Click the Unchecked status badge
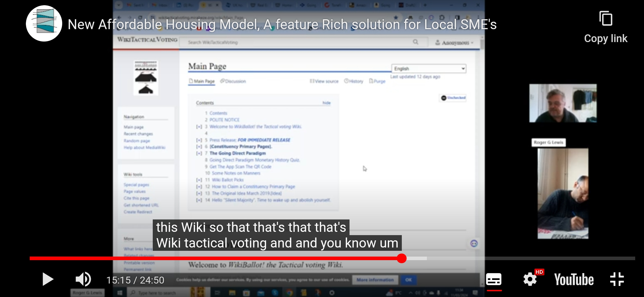The width and height of the screenshot is (644, 297). point(453,98)
